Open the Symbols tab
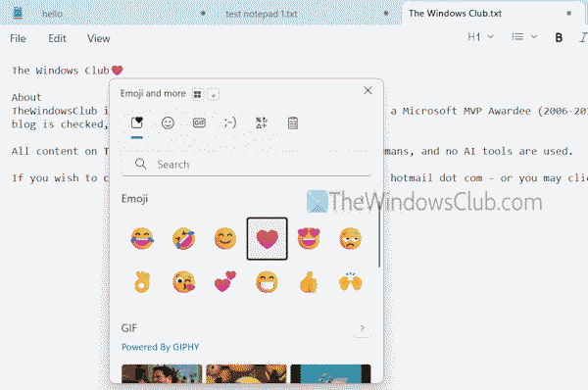 pos(262,122)
